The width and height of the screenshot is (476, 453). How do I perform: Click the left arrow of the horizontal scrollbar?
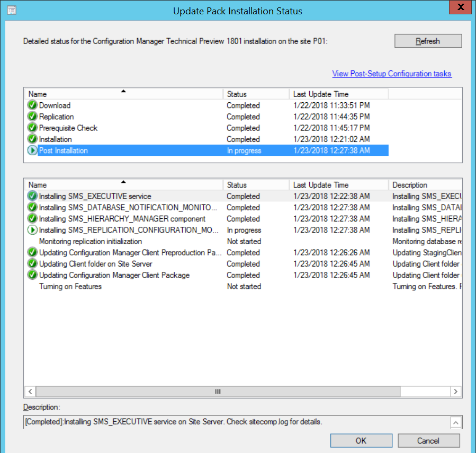tap(30, 392)
